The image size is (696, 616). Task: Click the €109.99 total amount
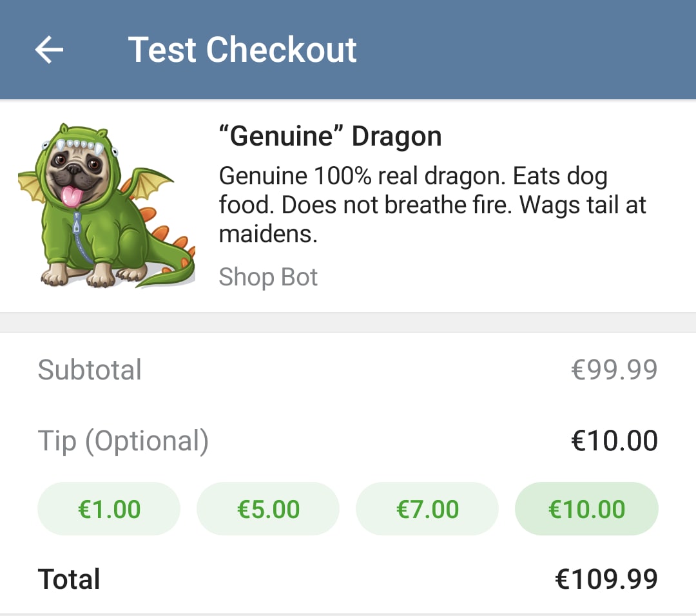click(x=606, y=579)
